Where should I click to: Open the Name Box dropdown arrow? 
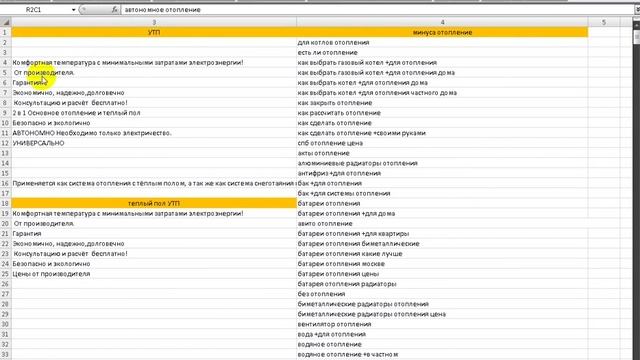[73, 9]
